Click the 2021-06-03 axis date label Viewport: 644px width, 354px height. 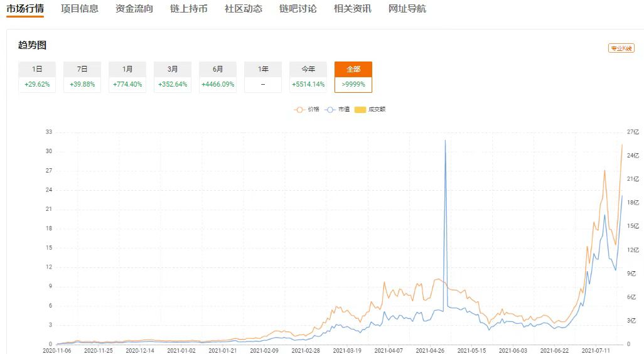click(513, 351)
